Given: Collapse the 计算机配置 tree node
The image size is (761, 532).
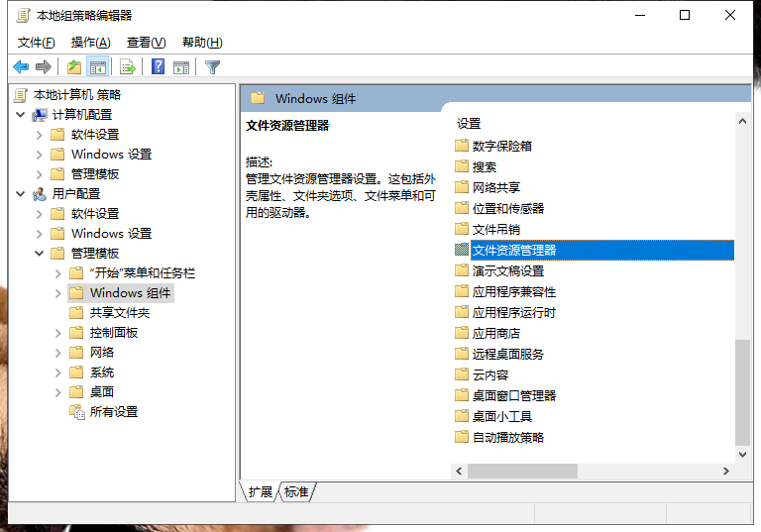Looking at the screenshot, I should 21,115.
